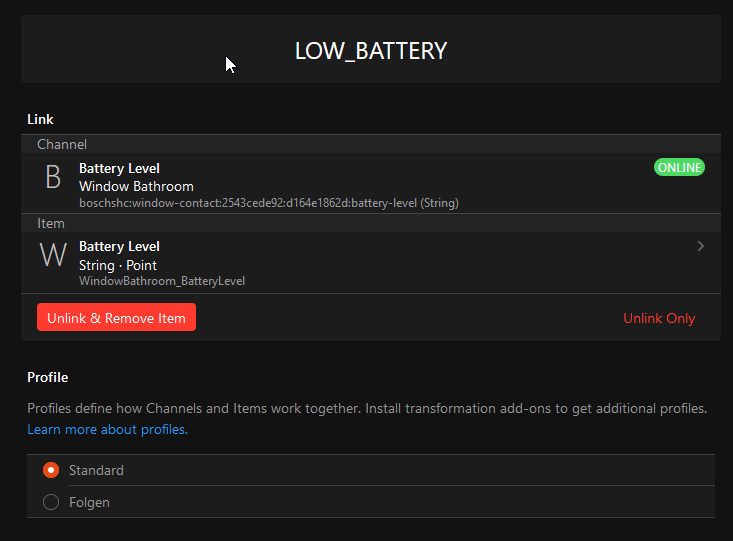Click the B channel icon
The height and width of the screenshot is (541, 733).
click(53, 177)
